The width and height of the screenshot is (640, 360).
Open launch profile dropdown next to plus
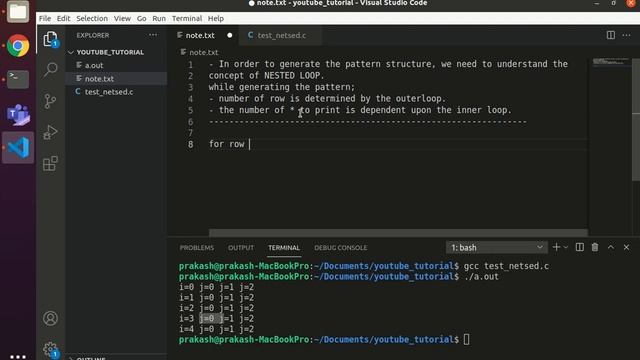tap(566, 247)
